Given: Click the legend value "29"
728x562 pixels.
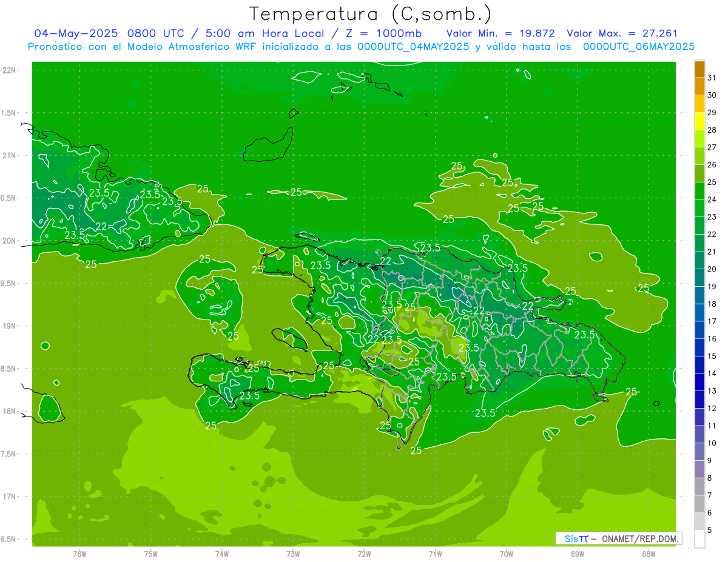Looking at the screenshot, I should (712, 112).
